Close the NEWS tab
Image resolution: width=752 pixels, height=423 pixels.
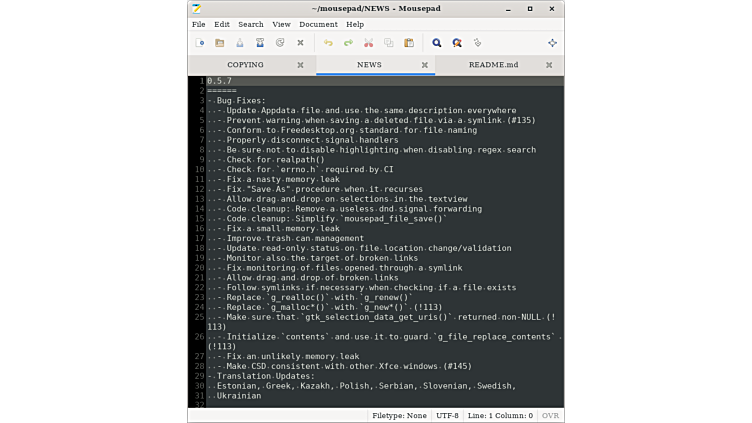point(425,65)
